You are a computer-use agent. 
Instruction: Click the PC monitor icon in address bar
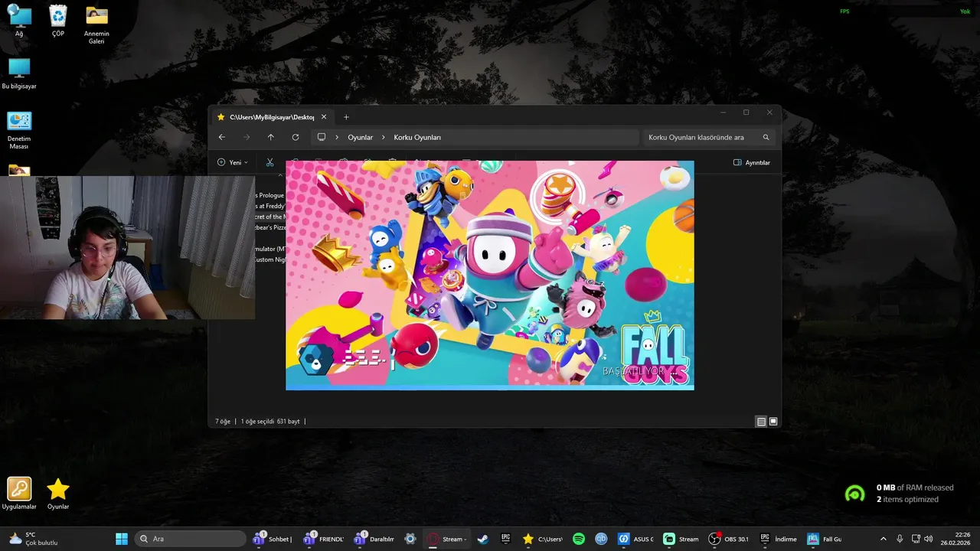322,137
